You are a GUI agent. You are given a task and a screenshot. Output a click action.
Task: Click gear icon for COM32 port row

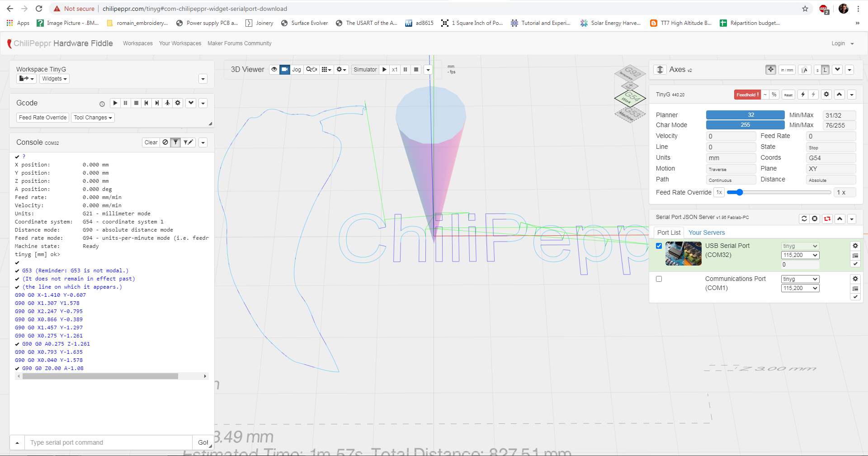855,246
